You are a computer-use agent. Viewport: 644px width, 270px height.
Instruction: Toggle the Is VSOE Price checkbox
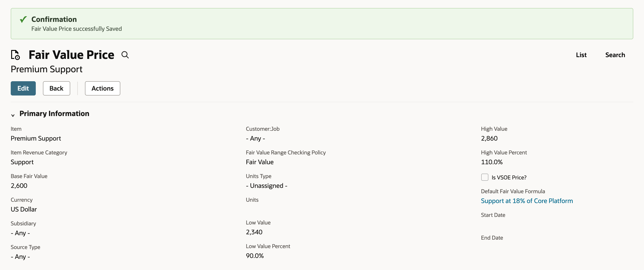[x=485, y=177]
